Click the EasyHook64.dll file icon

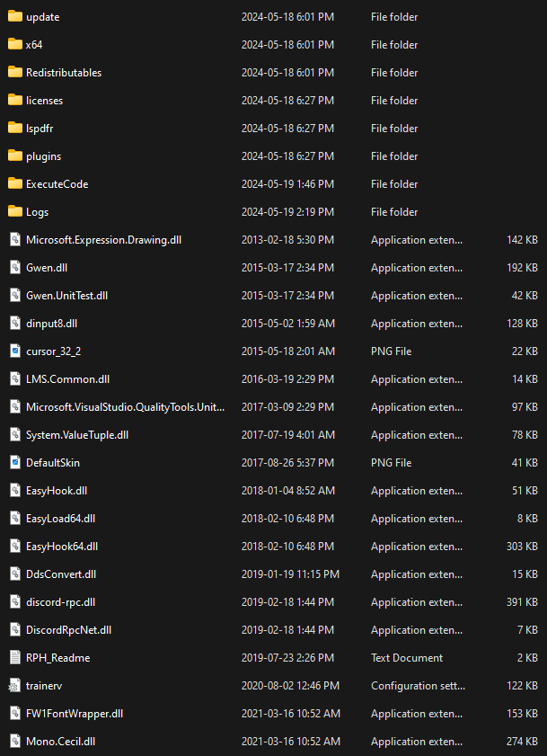tap(15, 547)
